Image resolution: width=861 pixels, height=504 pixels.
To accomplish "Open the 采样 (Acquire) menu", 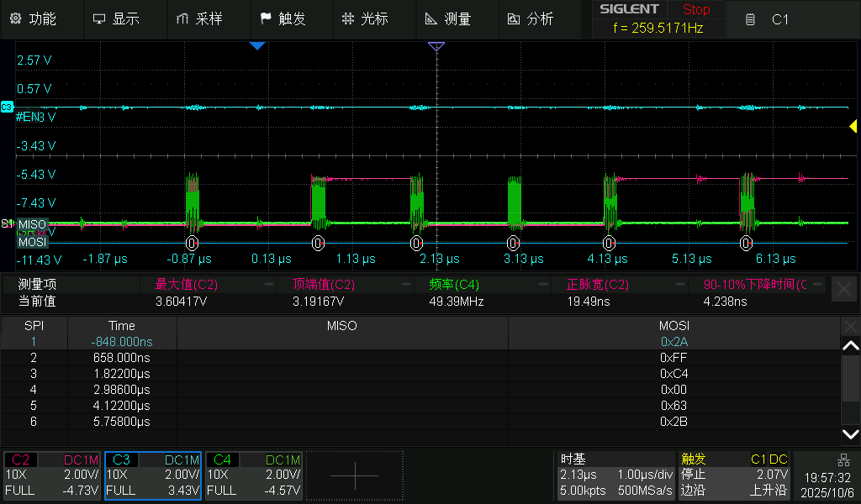I will click(199, 18).
